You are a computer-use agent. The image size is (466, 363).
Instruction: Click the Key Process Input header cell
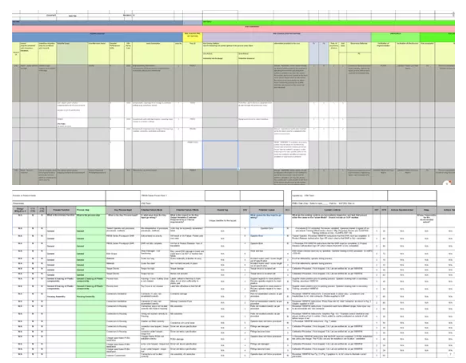tap(123, 210)
